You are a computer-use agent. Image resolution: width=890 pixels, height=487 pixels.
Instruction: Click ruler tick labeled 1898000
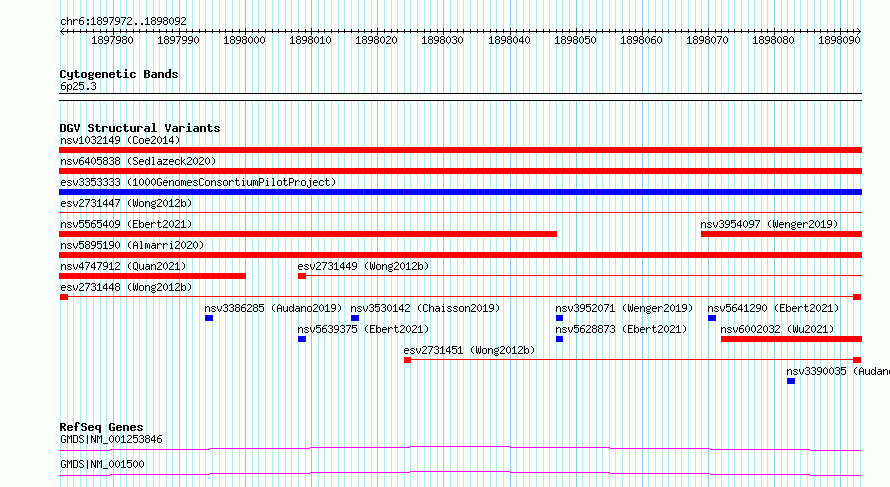tap(244, 40)
